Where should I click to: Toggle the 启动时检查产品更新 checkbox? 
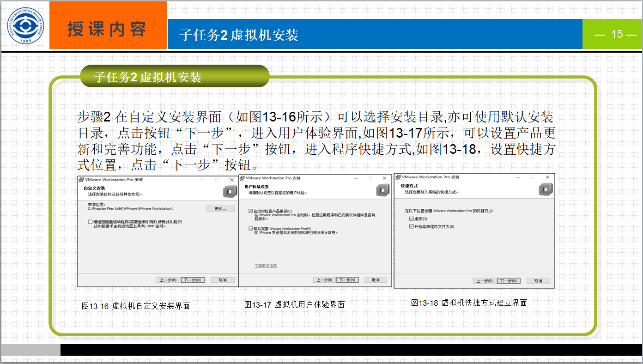click(x=251, y=211)
